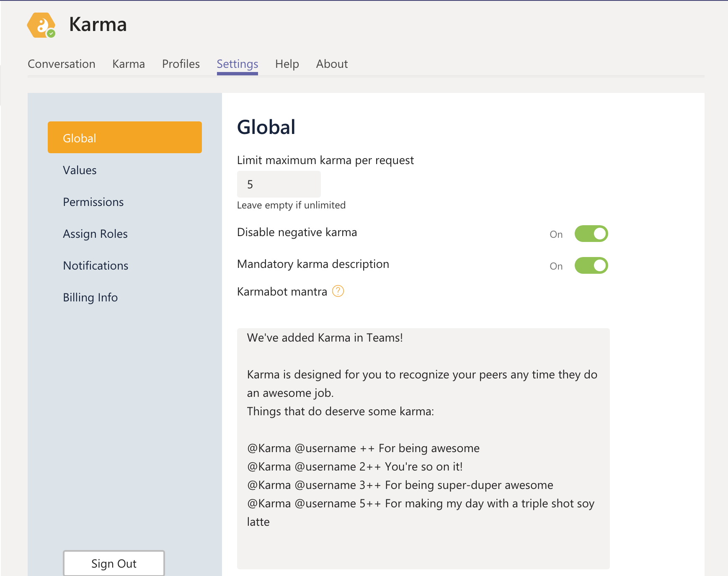The image size is (728, 576).
Task: Click the Sign Out button
Action: tap(114, 563)
